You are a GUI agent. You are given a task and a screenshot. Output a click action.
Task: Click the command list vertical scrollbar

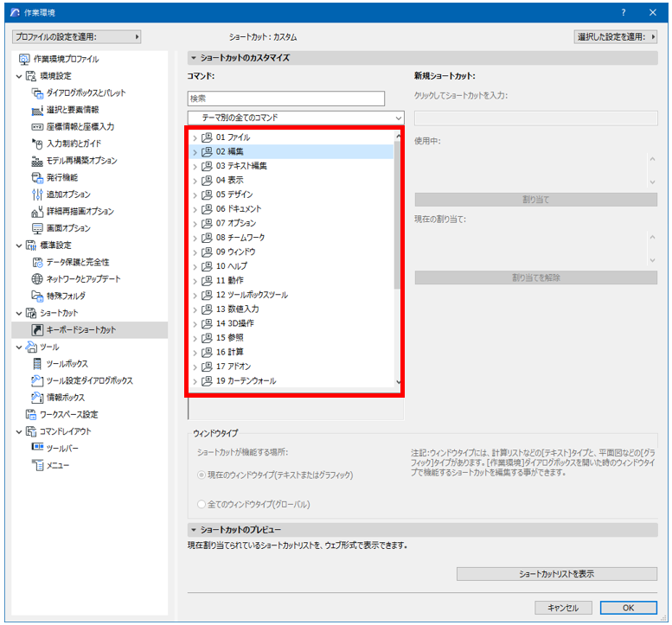pyautogui.click(x=398, y=214)
